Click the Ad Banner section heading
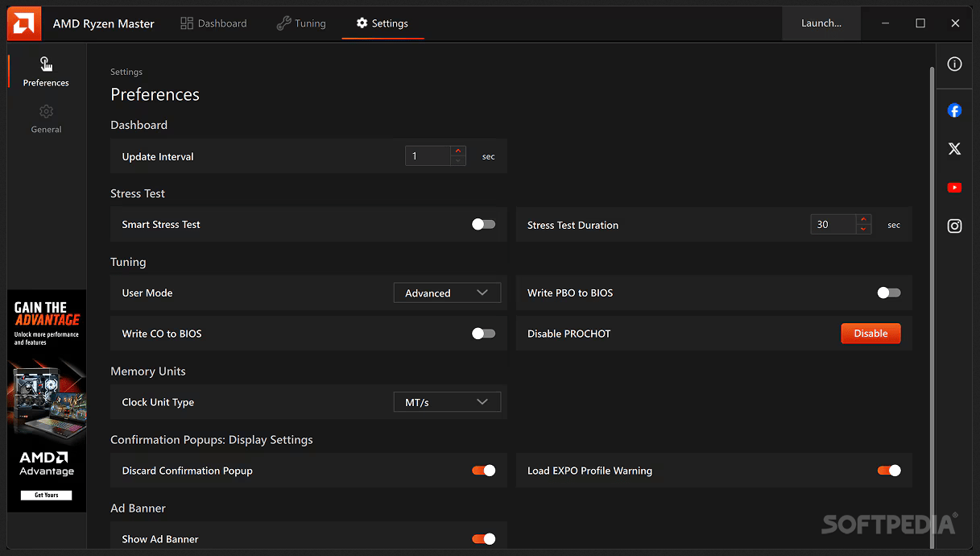The height and width of the screenshot is (556, 980). [138, 508]
